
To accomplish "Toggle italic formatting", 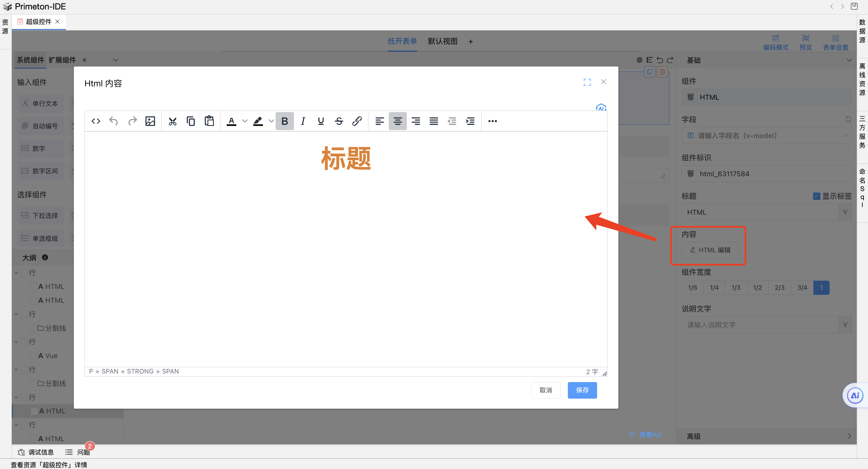I will [x=303, y=121].
